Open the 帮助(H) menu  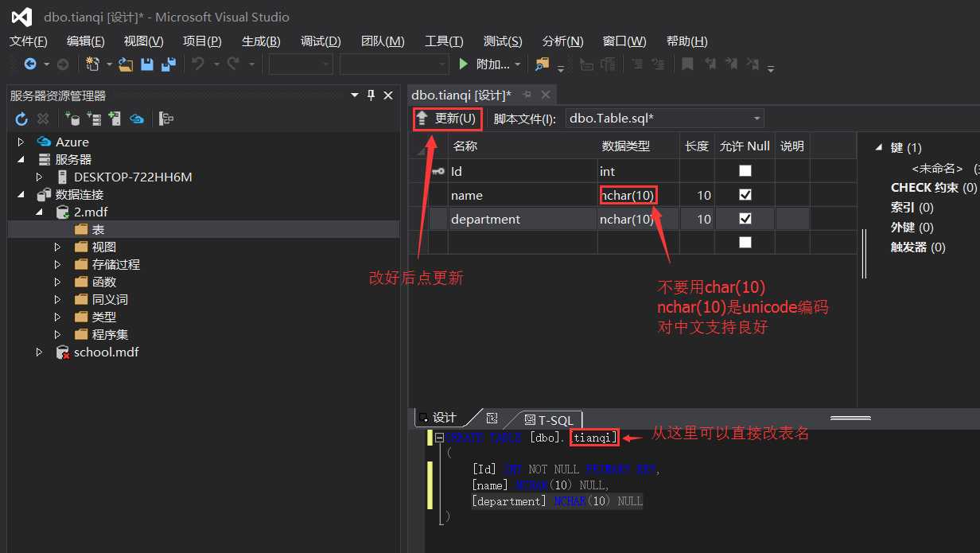pyautogui.click(x=687, y=41)
